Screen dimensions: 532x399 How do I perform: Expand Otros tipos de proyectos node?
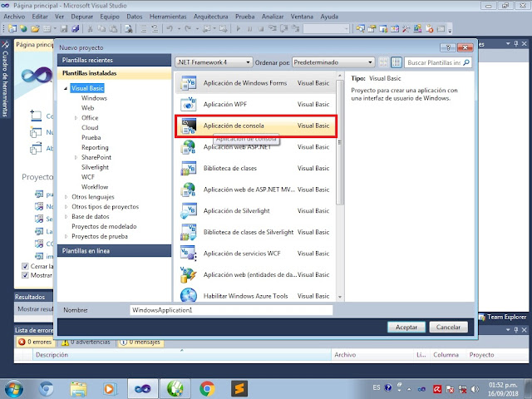66,207
